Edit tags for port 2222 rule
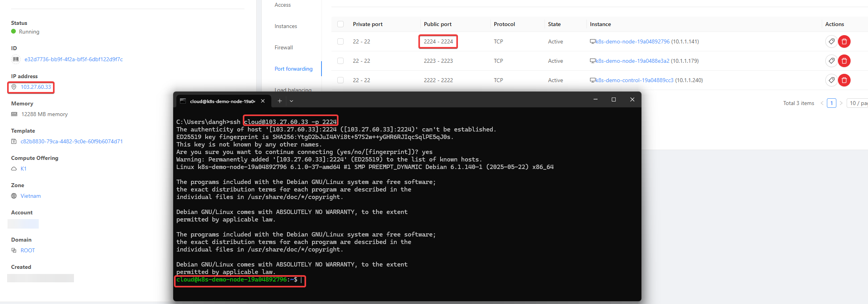The height and width of the screenshot is (304, 868). point(831,80)
